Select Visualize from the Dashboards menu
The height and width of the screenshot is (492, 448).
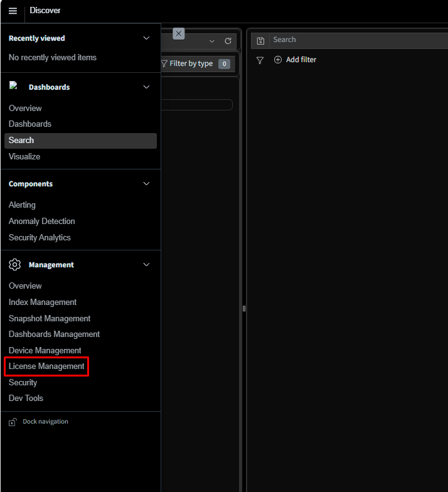[24, 157]
